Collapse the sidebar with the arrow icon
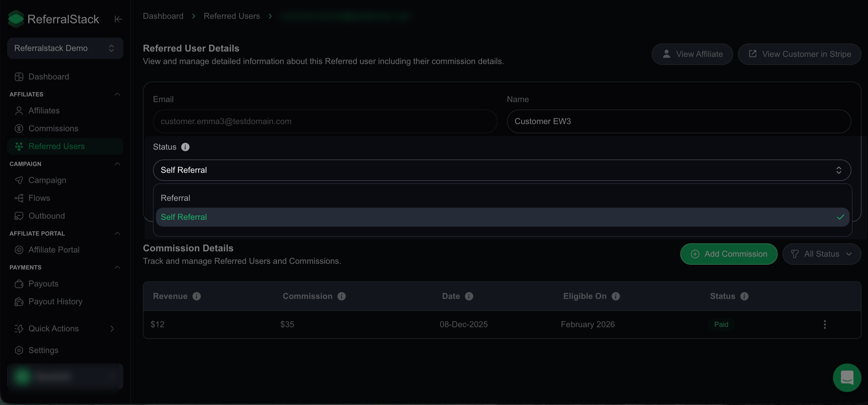This screenshot has width=868, height=405. coord(118,19)
